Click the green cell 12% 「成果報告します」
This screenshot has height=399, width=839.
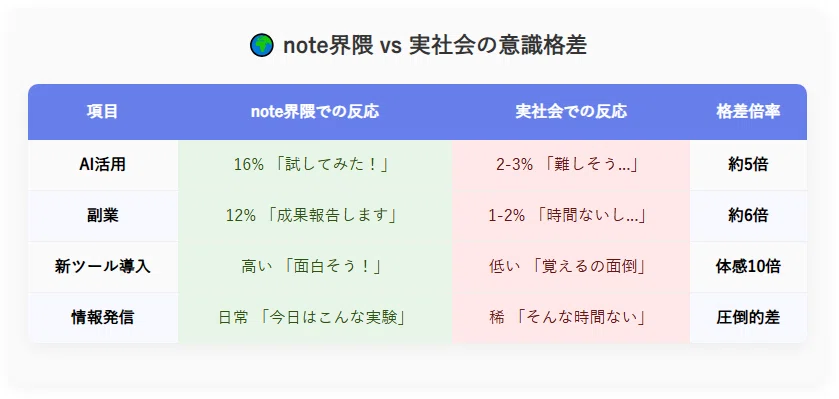[x=315, y=216]
